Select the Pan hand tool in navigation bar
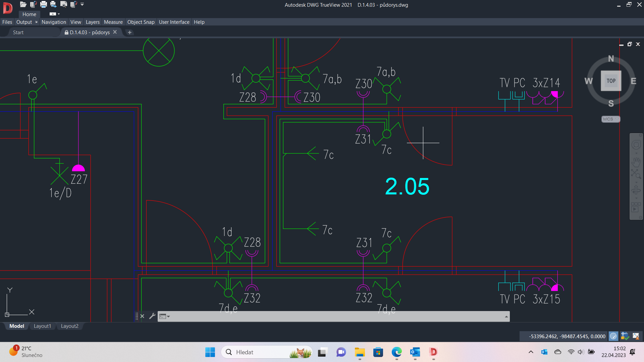 click(636, 162)
